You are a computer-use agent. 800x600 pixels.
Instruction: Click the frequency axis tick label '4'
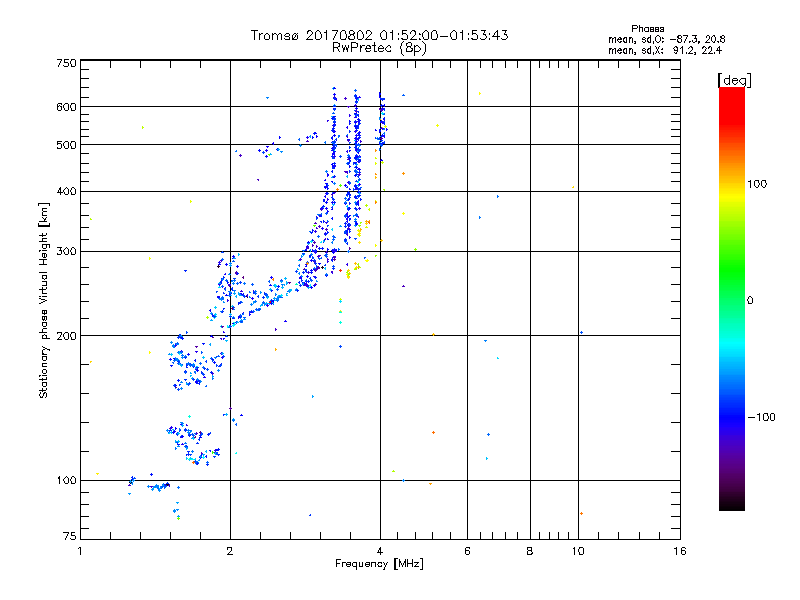click(380, 551)
